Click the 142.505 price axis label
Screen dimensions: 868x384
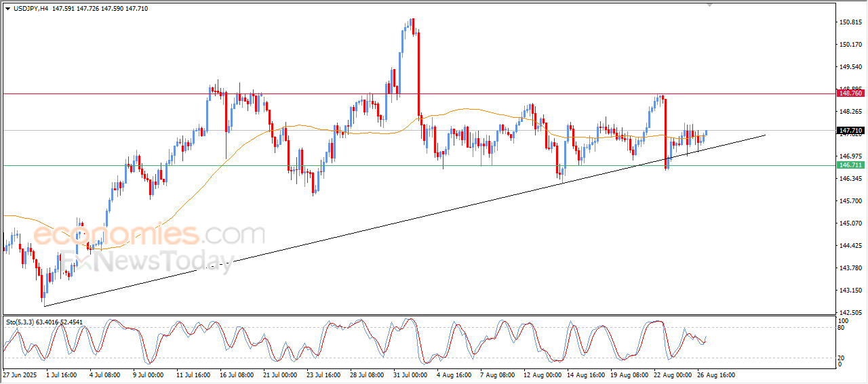[x=851, y=312]
